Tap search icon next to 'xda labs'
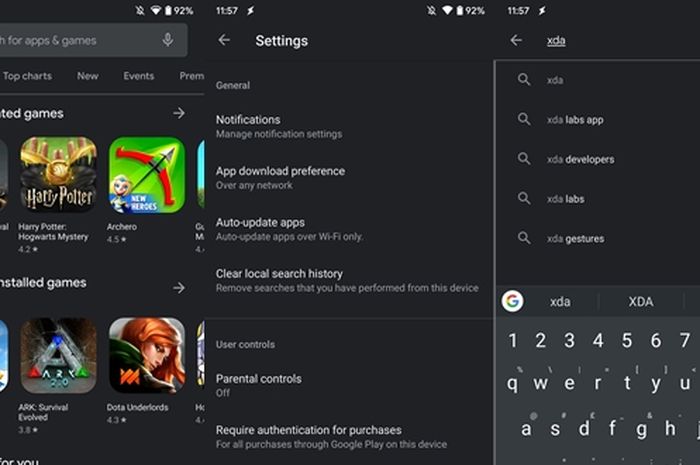The width and height of the screenshot is (700, 465). [x=524, y=198]
